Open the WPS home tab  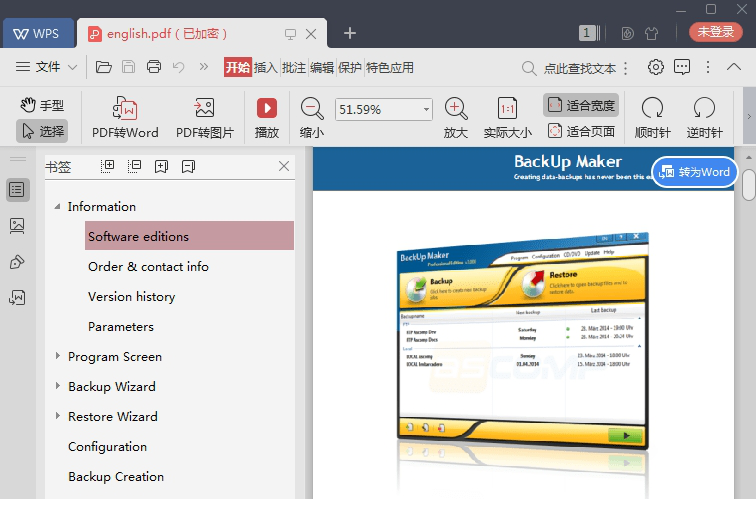[x=38, y=33]
